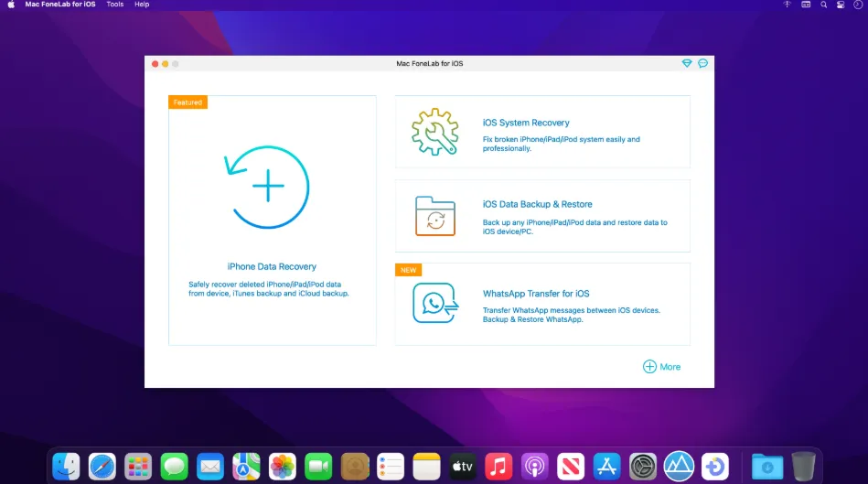Open Photos app in the dock
The width and height of the screenshot is (868, 484).
(x=283, y=467)
